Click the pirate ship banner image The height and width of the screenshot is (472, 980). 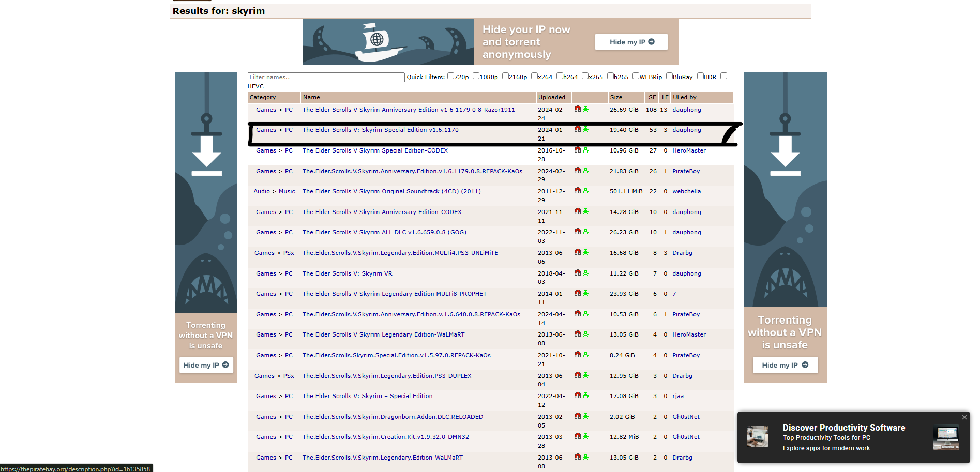pyautogui.click(x=388, y=42)
